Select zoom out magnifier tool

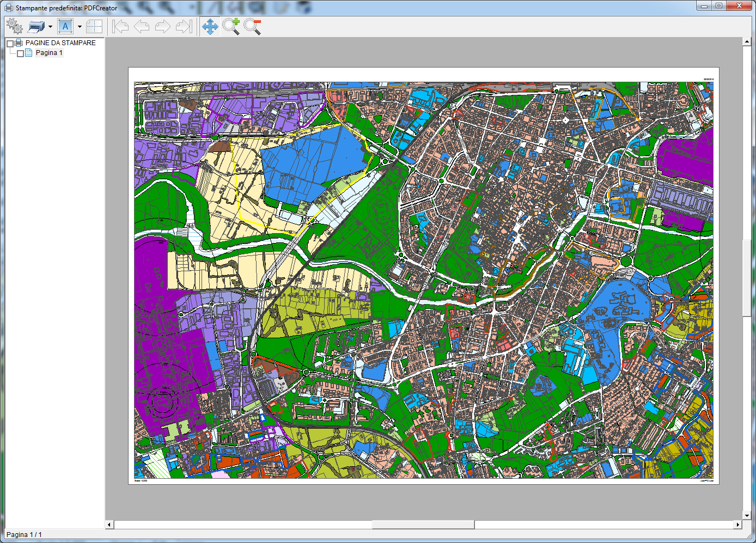click(x=253, y=26)
